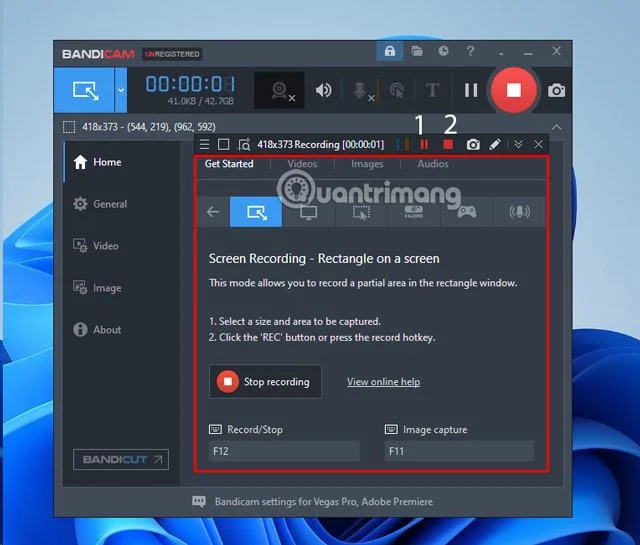Click the Record/Stop hotkey field F12
Viewport: 640px width, 545px height.
[x=284, y=451]
